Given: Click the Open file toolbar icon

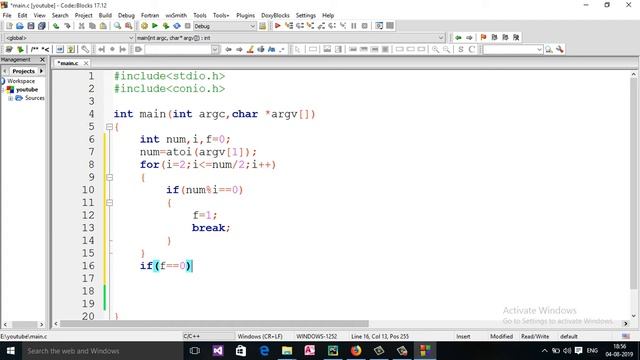Looking at the screenshot, I should click(20, 26).
